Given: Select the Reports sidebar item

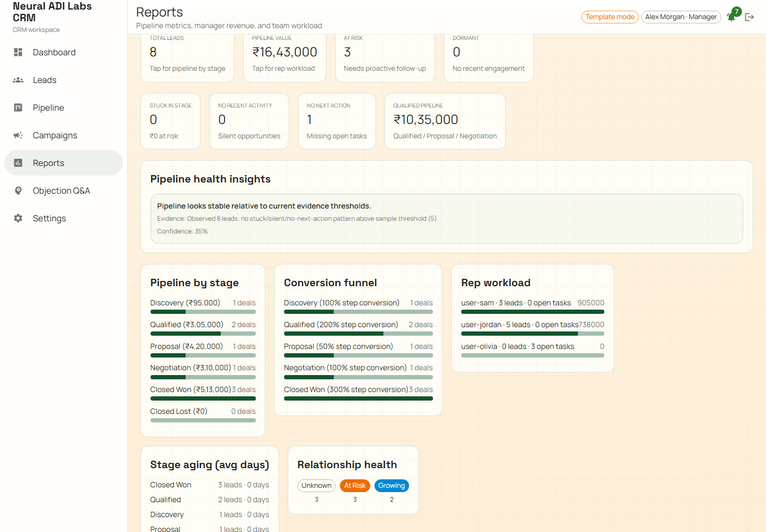Looking at the screenshot, I should (x=63, y=163).
